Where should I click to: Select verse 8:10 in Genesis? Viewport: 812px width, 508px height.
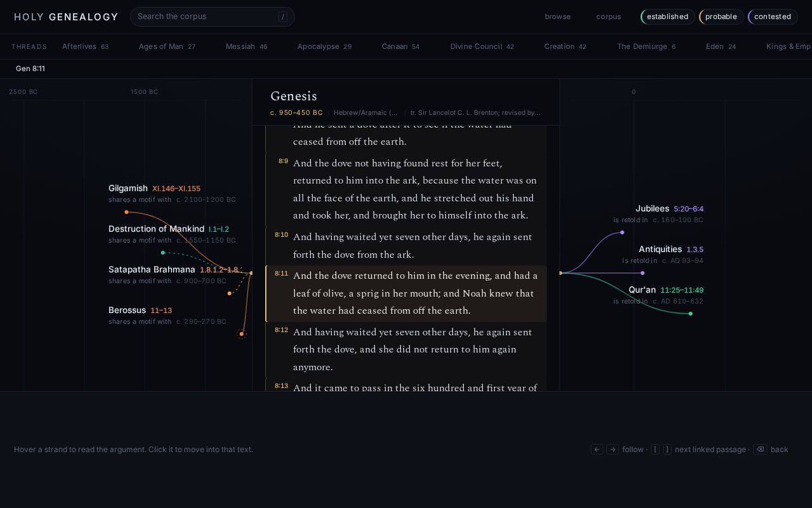pos(406,246)
